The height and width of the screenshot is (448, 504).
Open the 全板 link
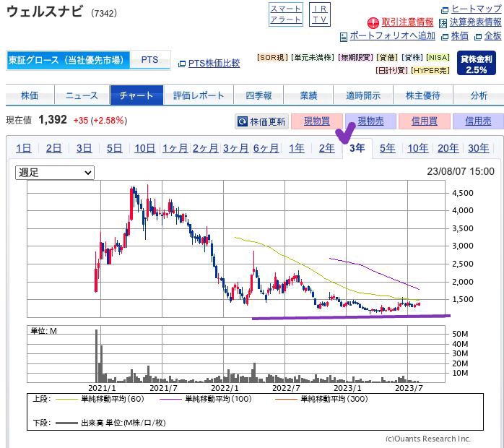pos(492,35)
